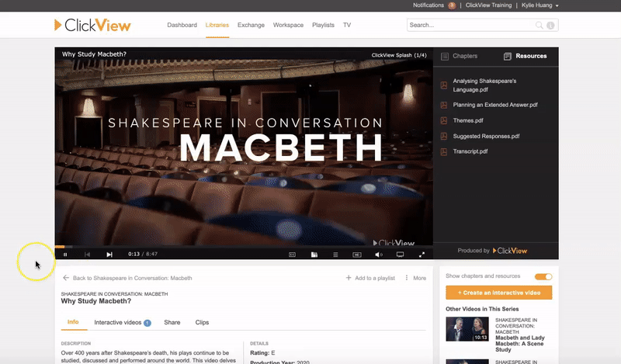This screenshot has height=364, width=621.
Task: Go to Dashboard
Action: [x=182, y=25]
